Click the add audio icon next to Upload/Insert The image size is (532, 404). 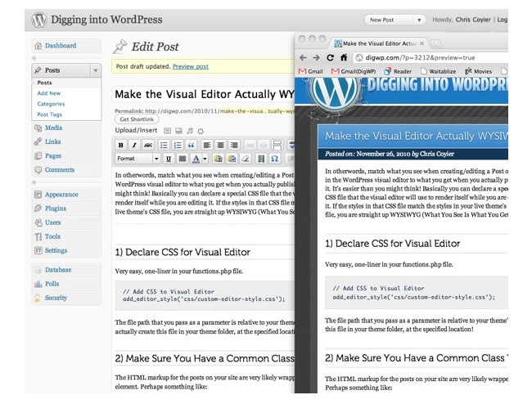[189, 130]
